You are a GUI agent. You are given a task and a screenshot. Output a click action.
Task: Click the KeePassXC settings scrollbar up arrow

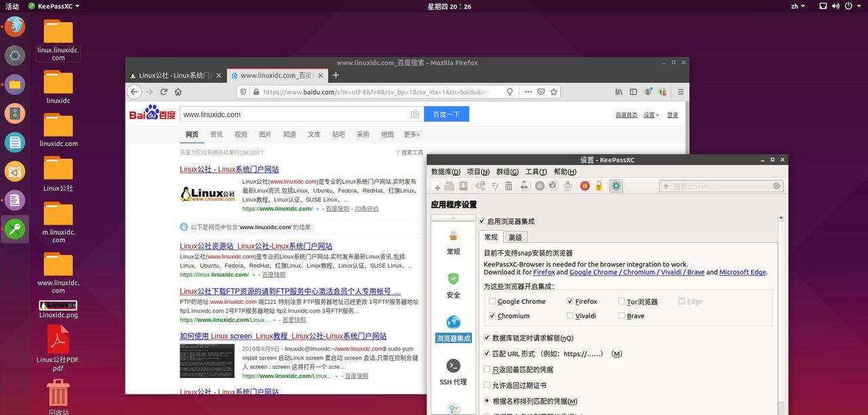tap(782, 218)
